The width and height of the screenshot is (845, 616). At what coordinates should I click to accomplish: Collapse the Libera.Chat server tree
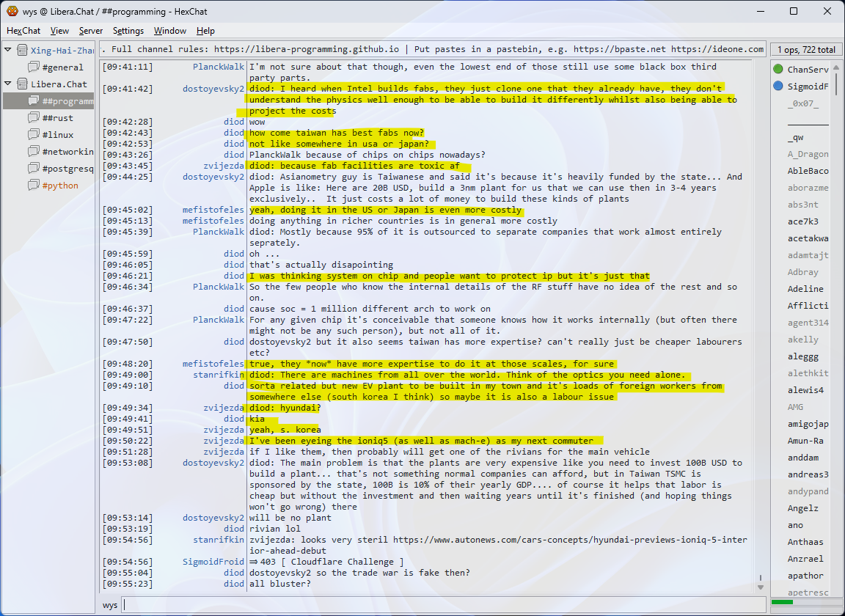(x=8, y=84)
